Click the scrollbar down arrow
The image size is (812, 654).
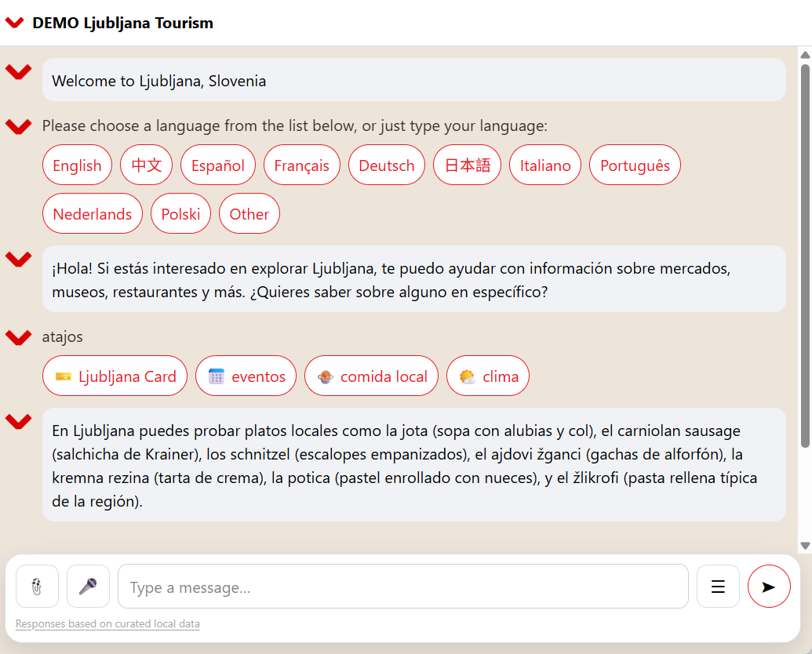pyautogui.click(x=804, y=545)
